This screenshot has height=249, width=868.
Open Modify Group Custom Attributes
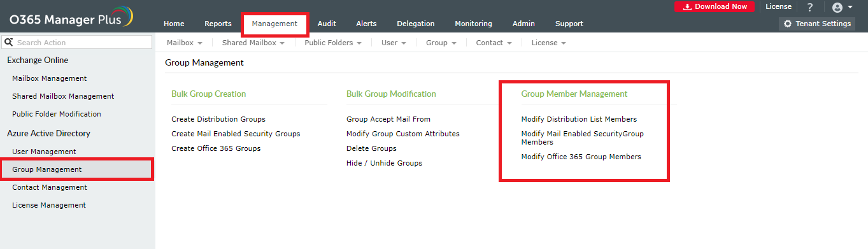[403, 134]
